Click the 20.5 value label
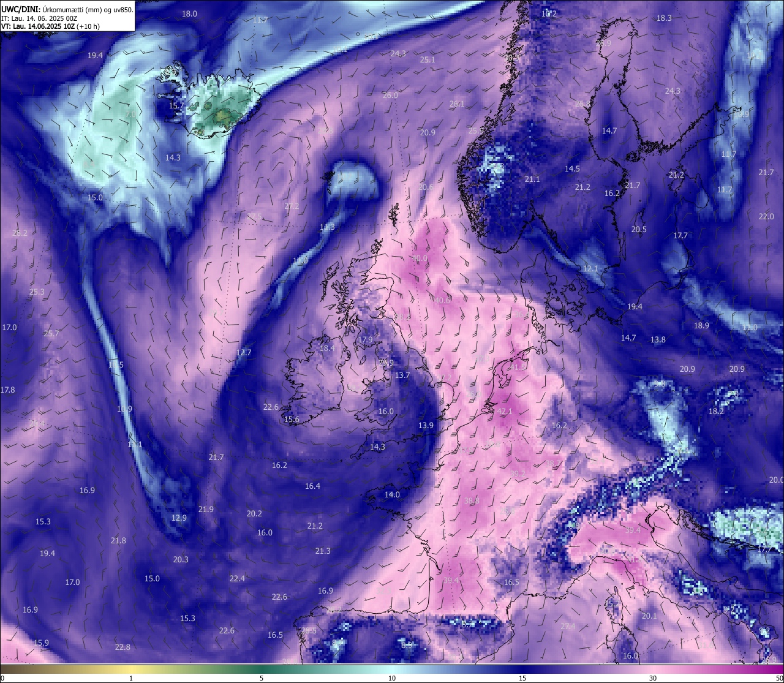This screenshot has width=784, height=683. pos(639,229)
